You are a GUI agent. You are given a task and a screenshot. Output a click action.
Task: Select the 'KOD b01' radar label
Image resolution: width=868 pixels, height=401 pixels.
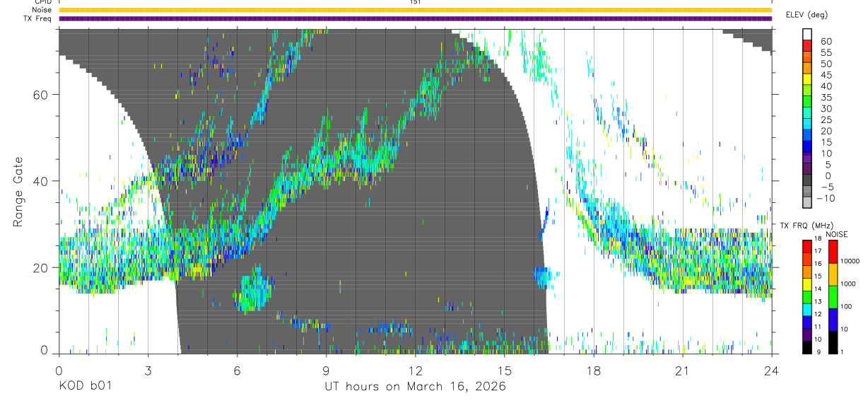[85, 386]
